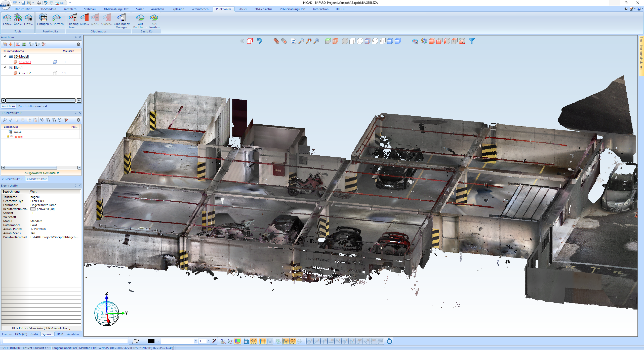Click the Ansichten panel horizontal scrollbar
Viewport: 644px width, 350px height.
point(40,101)
